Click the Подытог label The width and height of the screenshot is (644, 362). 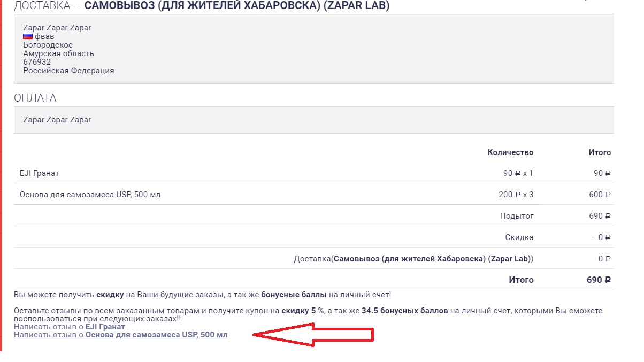point(517,216)
